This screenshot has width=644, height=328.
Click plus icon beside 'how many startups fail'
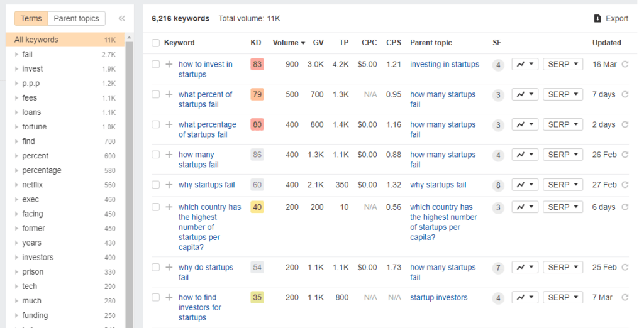click(169, 155)
